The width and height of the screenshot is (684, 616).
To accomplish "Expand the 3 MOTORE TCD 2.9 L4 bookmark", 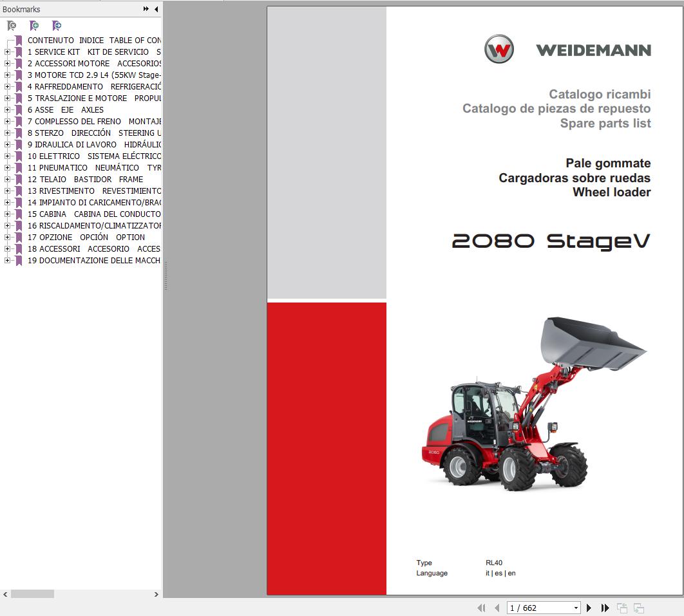I will pyautogui.click(x=7, y=75).
